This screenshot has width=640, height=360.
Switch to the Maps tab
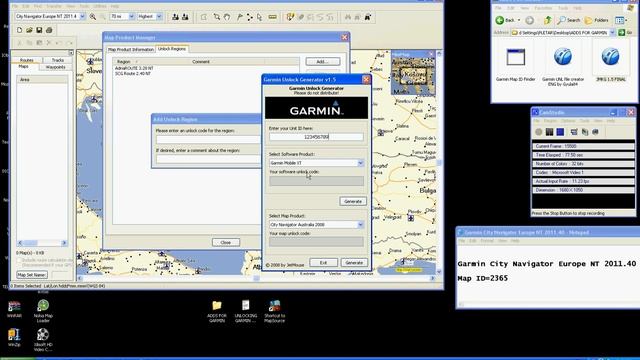click(23, 67)
